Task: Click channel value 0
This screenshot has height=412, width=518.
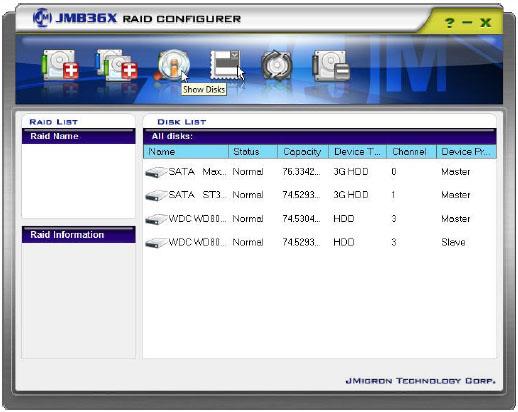Action: pyautogui.click(x=394, y=172)
